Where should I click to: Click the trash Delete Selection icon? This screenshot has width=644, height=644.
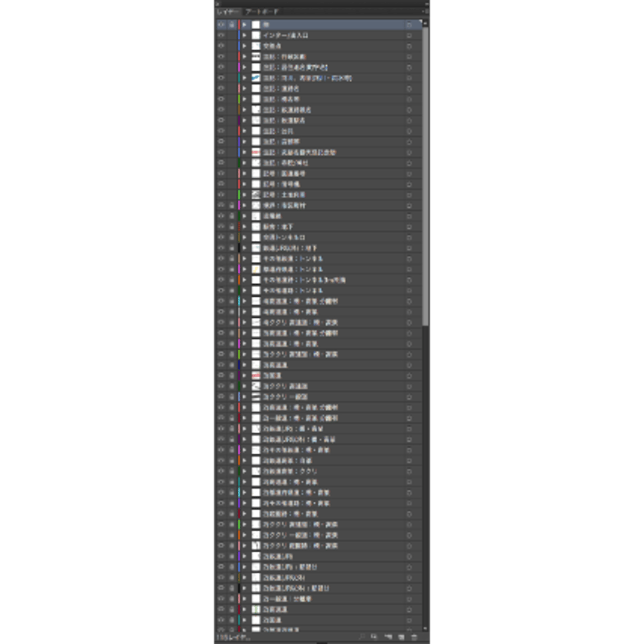click(x=414, y=637)
